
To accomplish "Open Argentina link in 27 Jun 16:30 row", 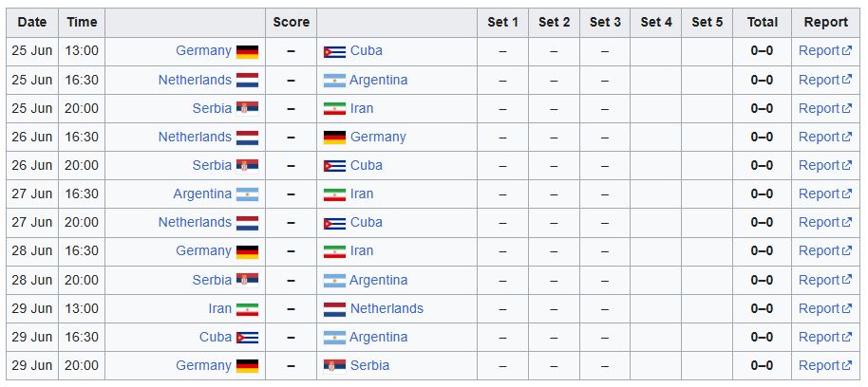I will (x=202, y=193).
